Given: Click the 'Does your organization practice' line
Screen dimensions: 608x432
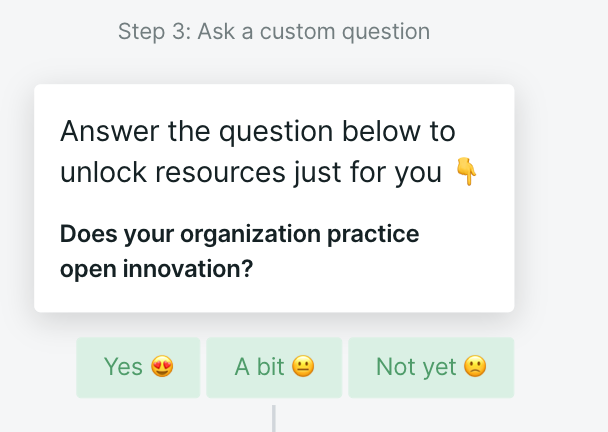Looking at the screenshot, I should click(239, 234).
